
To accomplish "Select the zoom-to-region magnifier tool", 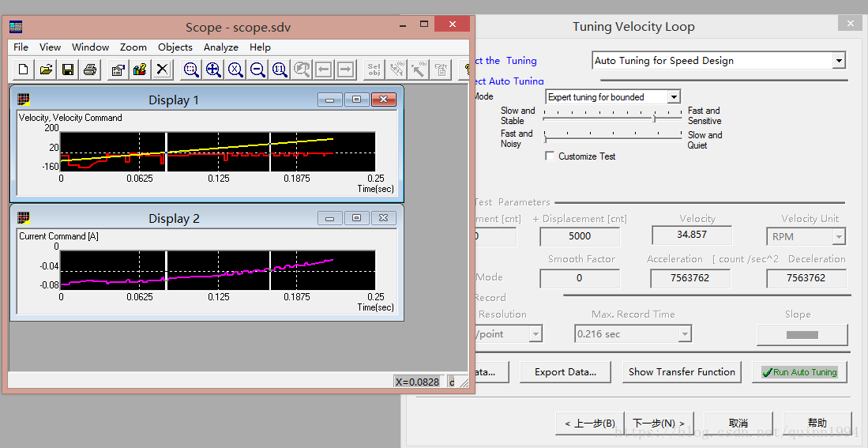I will (x=191, y=70).
